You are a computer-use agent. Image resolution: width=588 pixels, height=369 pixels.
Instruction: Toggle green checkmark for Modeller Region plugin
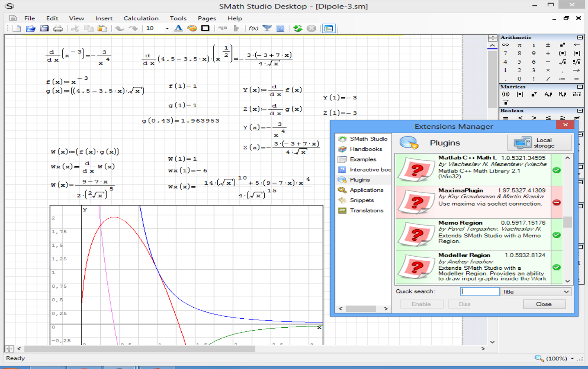pos(556,267)
